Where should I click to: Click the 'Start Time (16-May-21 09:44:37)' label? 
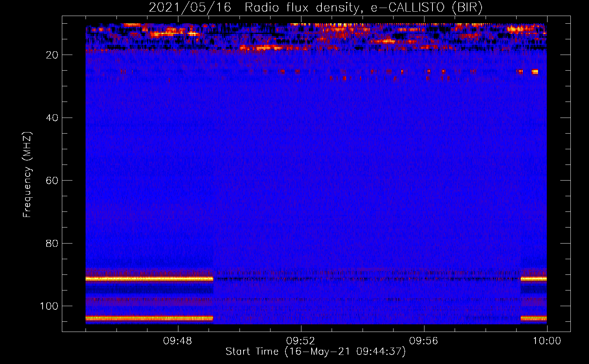click(315, 352)
